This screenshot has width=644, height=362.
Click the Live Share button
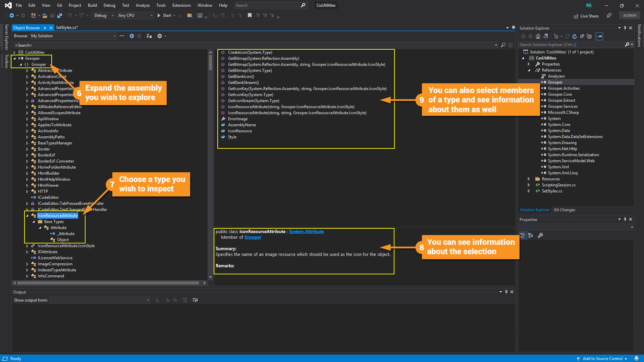click(586, 16)
